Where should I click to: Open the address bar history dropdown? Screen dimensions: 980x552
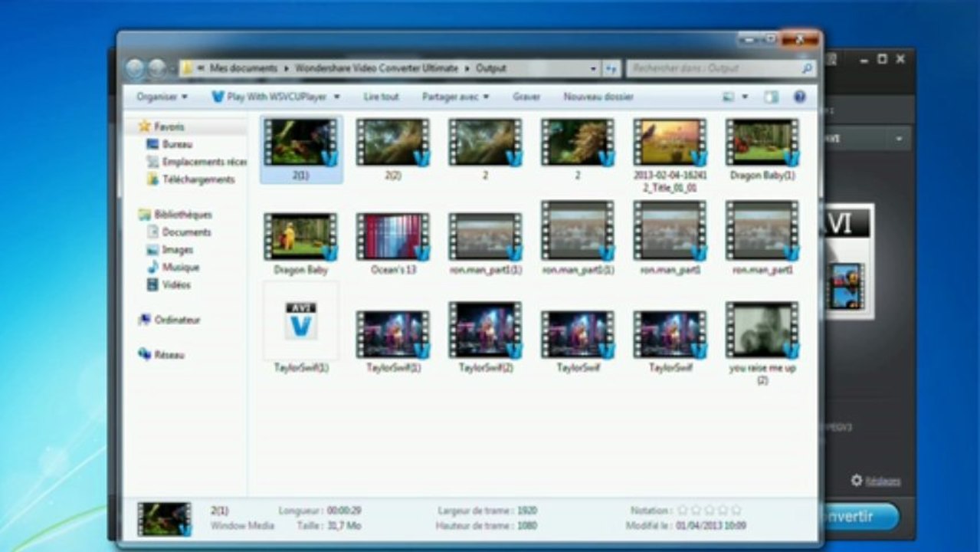594,68
